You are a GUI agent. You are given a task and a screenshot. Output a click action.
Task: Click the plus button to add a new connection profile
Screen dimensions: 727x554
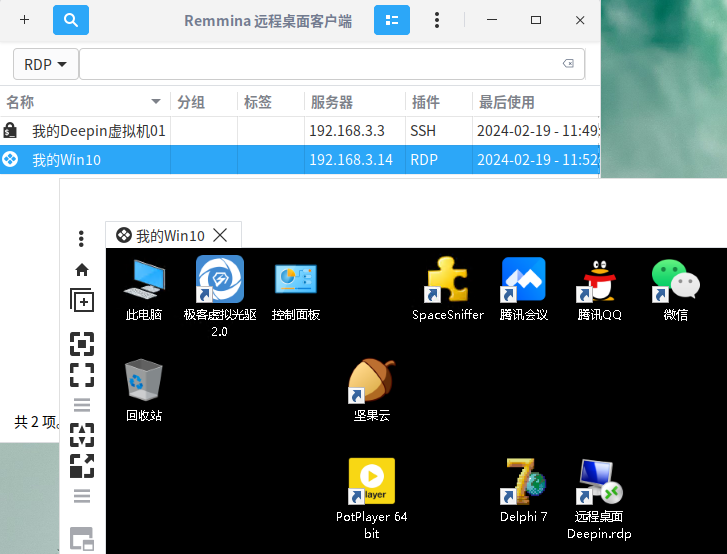pos(25,20)
